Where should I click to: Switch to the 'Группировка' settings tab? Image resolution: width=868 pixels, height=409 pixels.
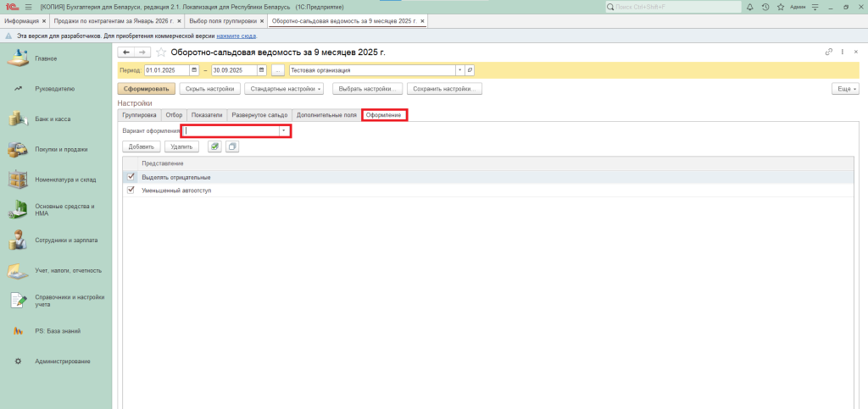click(x=139, y=114)
